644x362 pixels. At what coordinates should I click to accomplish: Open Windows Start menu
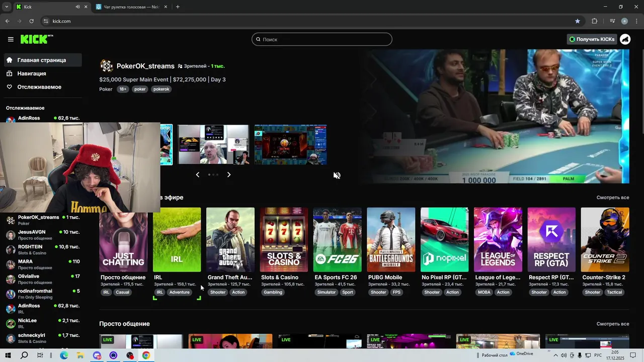click(8, 355)
